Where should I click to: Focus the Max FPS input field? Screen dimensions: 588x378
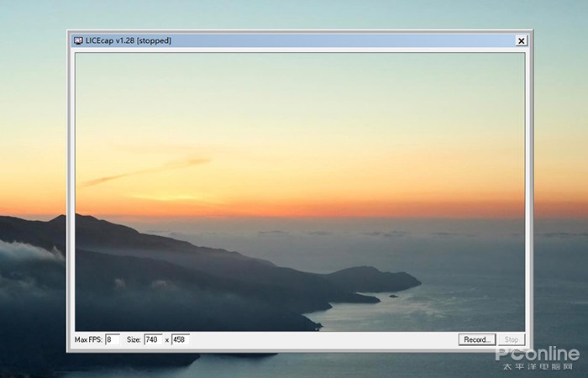point(112,340)
